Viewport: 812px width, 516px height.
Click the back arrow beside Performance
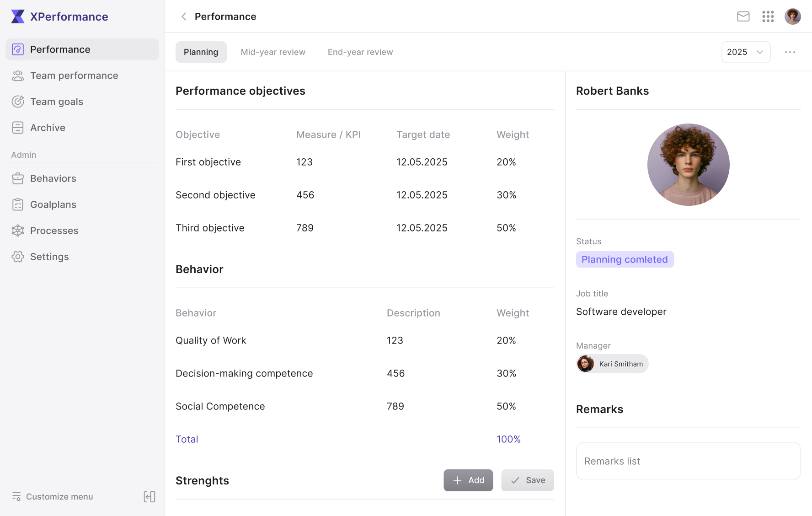(x=184, y=16)
